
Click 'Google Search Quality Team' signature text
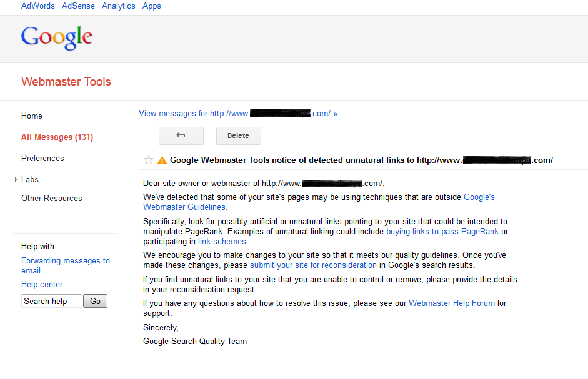[x=195, y=341]
